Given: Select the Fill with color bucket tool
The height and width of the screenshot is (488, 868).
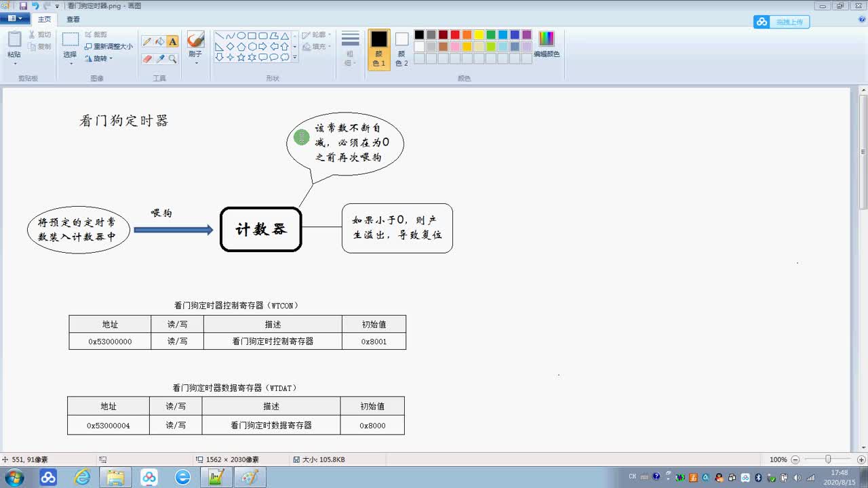Looking at the screenshot, I should click(160, 41).
